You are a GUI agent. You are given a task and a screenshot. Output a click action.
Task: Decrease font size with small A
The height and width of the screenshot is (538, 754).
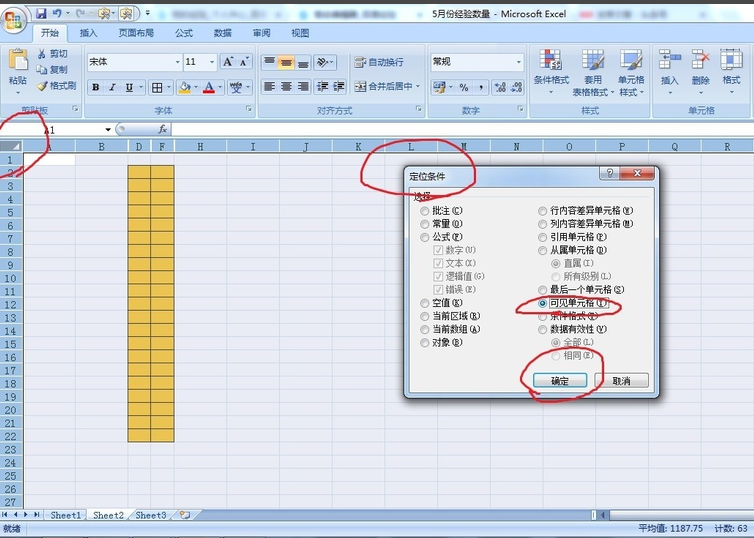244,62
